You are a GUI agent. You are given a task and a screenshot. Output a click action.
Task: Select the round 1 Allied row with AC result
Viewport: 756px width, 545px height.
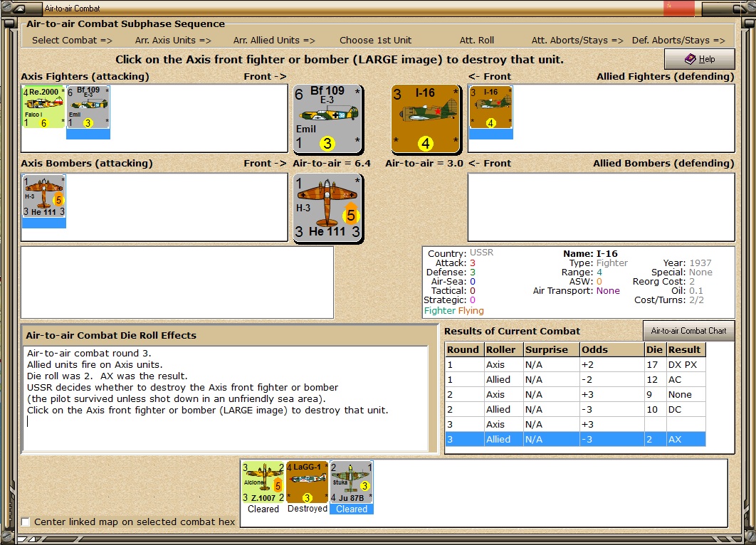tap(575, 380)
